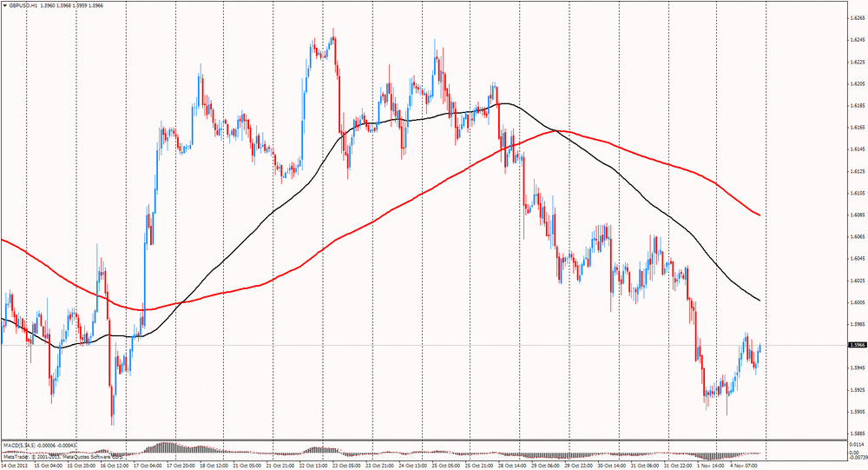
Task: Click the 16 Oct 12:00 time label
Action: pyautogui.click(x=114, y=467)
